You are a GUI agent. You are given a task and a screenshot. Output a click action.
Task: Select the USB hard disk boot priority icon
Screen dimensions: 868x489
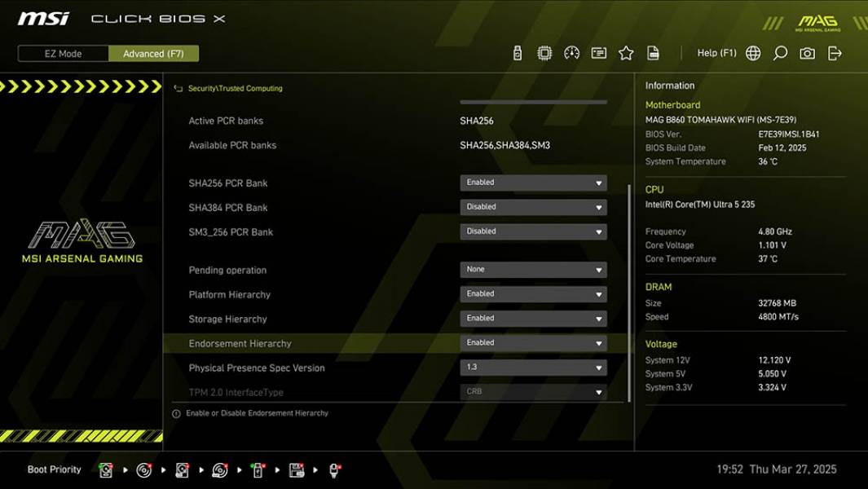coord(182,470)
